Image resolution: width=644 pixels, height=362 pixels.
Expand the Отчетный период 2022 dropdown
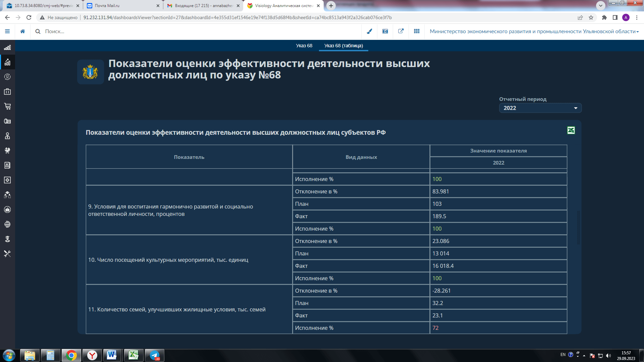click(x=540, y=108)
